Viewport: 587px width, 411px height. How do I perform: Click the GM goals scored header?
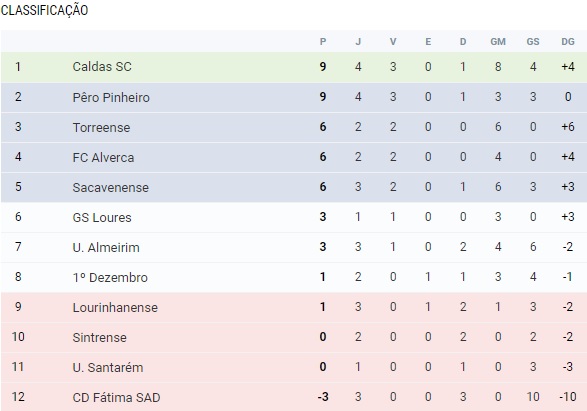(498, 42)
